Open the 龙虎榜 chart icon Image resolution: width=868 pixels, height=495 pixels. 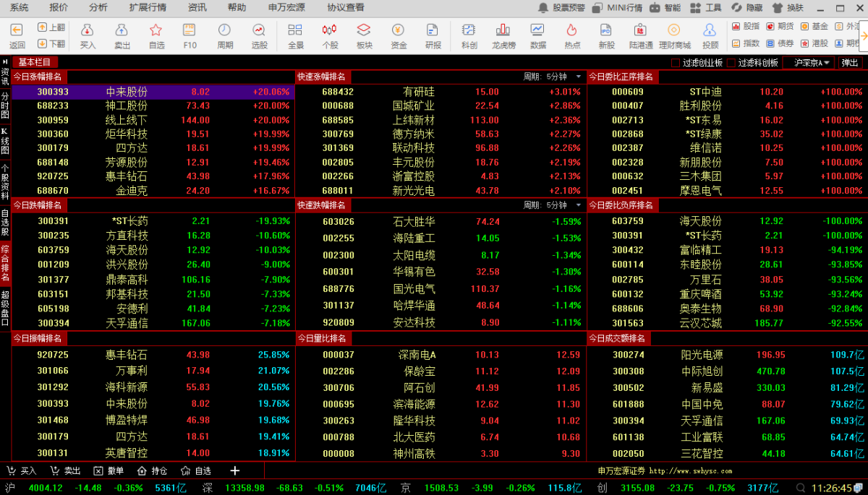click(503, 30)
